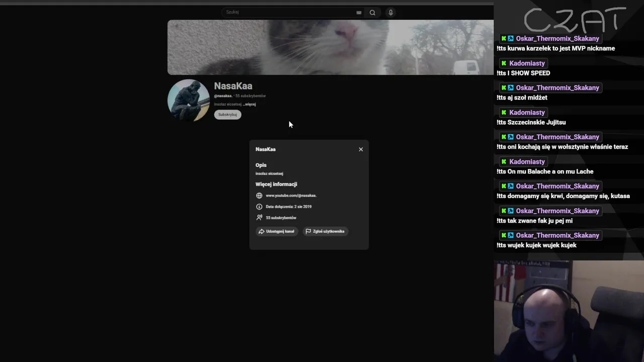Viewport: 644px width, 362px height.
Task: Click Subskrybuj button on channel
Action: [x=227, y=115]
